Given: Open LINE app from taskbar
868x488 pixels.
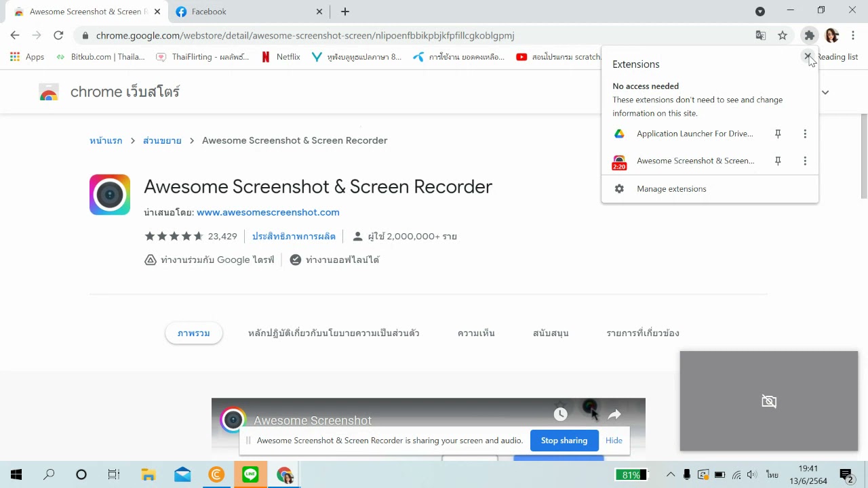Looking at the screenshot, I should 250,475.
